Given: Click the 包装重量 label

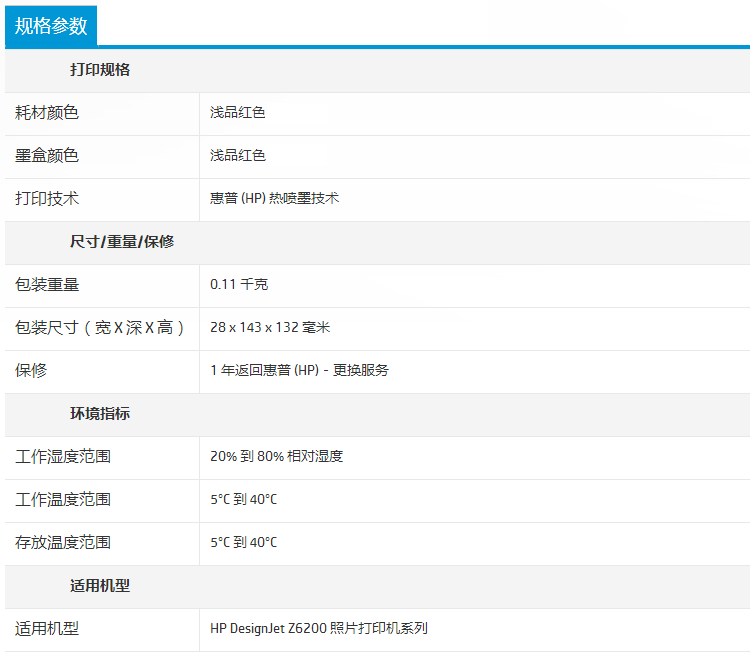Looking at the screenshot, I should click(47, 285).
